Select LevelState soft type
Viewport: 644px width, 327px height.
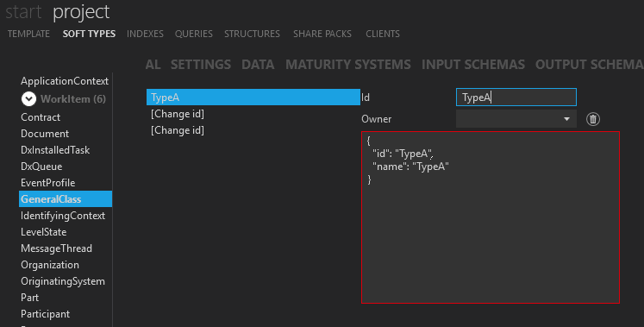[x=43, y=232]
